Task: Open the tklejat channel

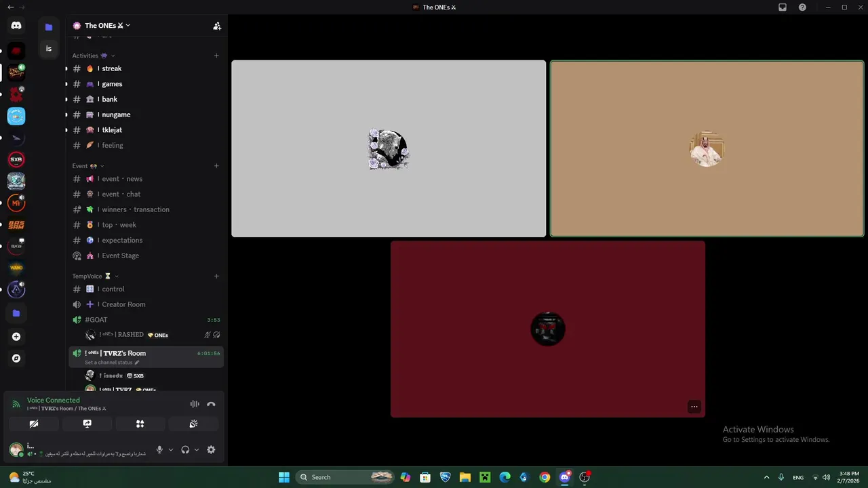Action: click(x=146, y=129)
